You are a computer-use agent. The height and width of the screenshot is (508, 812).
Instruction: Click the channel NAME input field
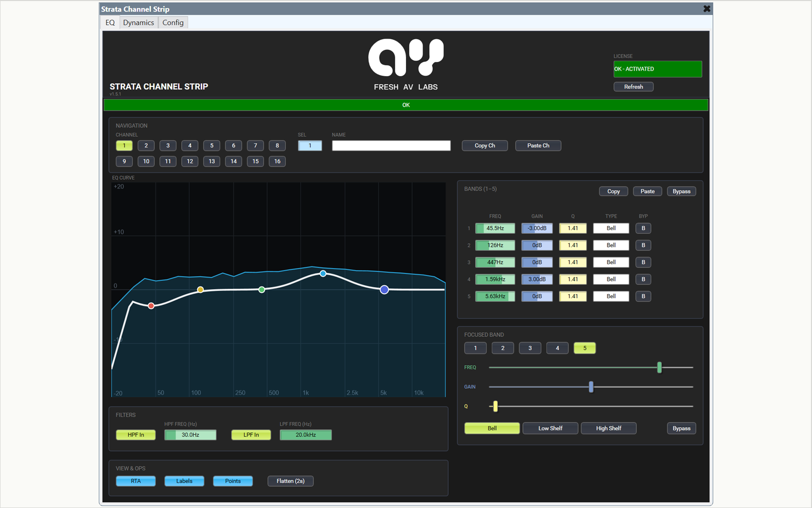tap(391, 146)
